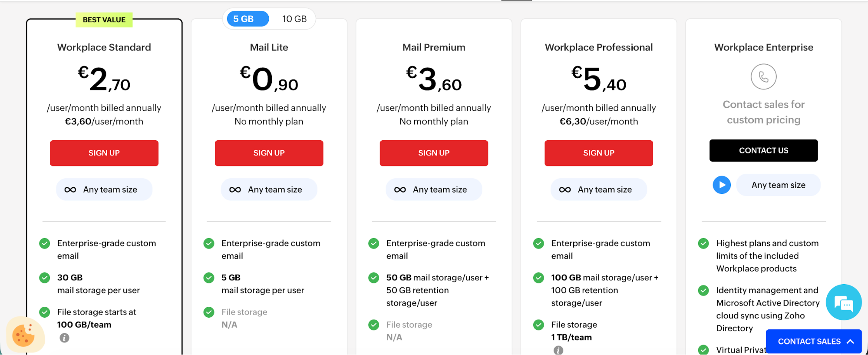Click the info icon below 100 GB/team storage
The image size is (868, 355).
click(64, 338)
